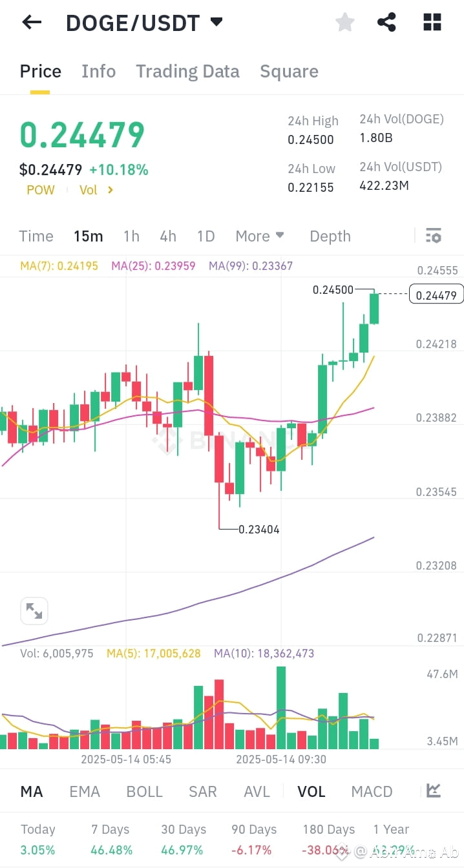Enable the BOLL Bollinger Bands indicator
Viewport: 464px width, 868px height.
point(144,791)
